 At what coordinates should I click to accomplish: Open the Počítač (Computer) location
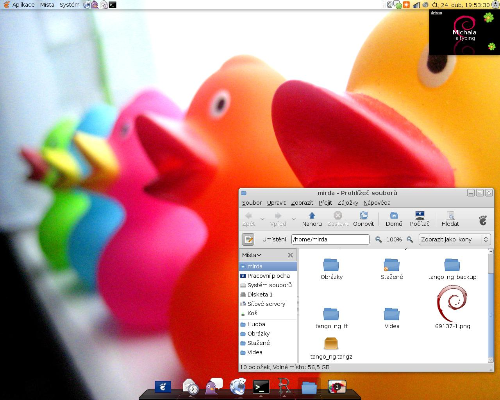coord(419,219)
